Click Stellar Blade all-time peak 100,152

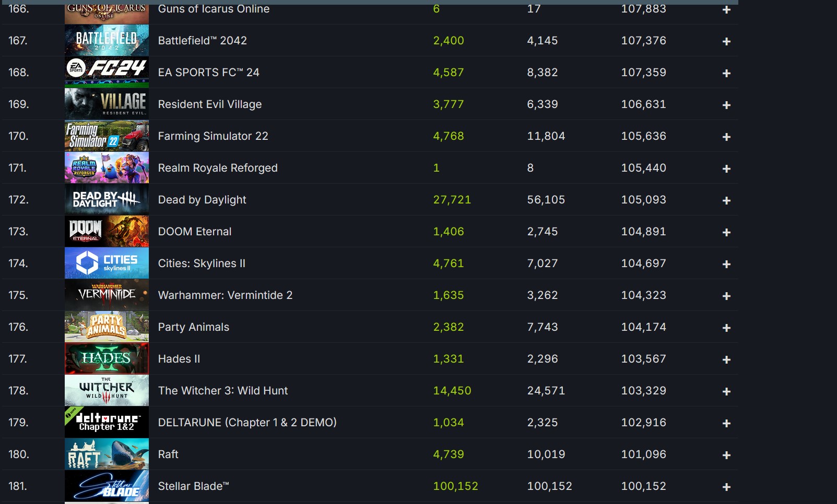click(x=644, y=486)
